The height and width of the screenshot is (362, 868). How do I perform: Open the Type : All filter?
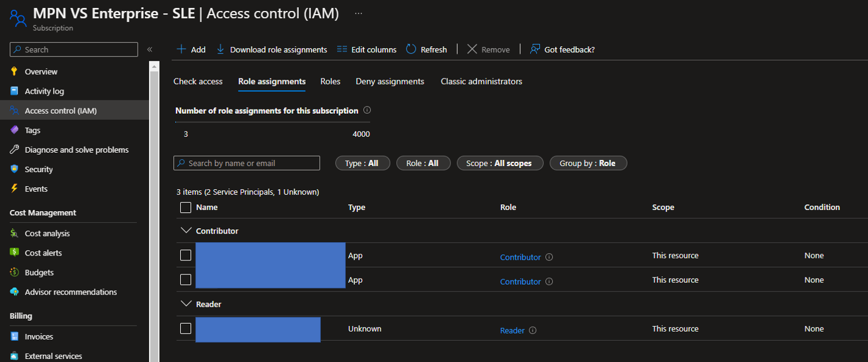point(363,163)
